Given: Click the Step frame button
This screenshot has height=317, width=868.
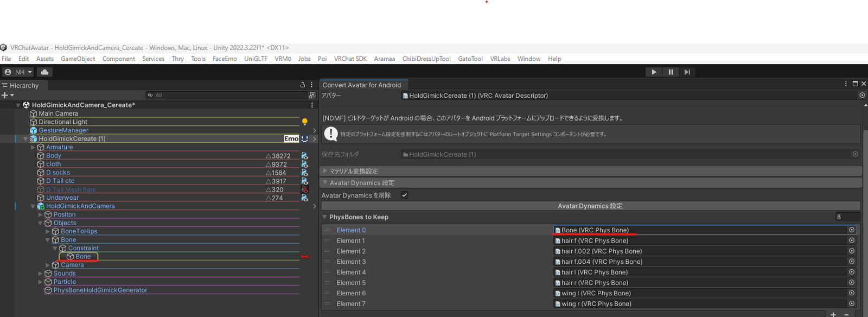Looking at the screenshot, I should 687,72.
